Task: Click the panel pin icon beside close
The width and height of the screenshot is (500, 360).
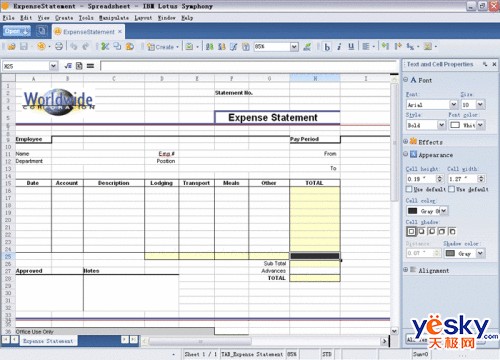Action: 485,64
